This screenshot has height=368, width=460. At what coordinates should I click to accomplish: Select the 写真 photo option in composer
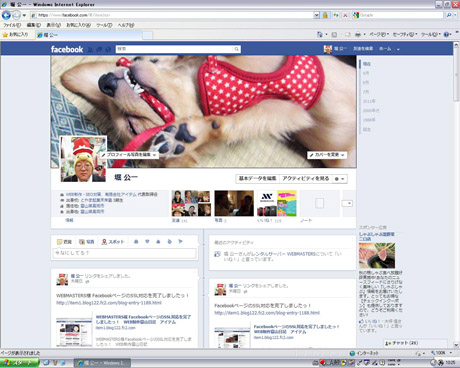coord(87,242)
